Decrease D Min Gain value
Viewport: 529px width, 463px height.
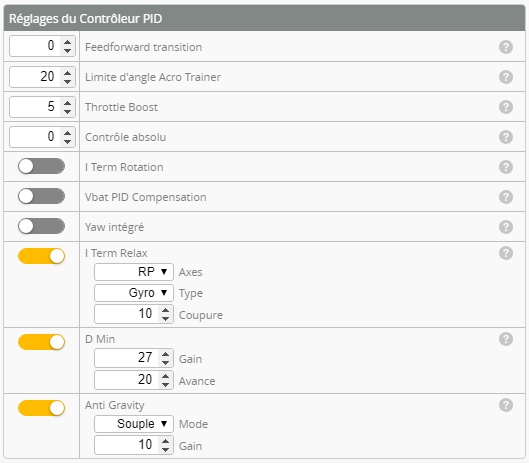tap(165, 362)
